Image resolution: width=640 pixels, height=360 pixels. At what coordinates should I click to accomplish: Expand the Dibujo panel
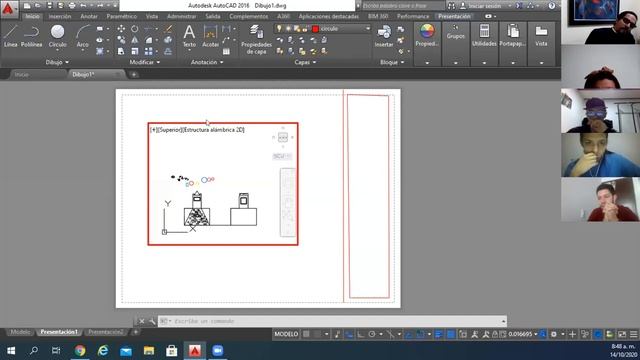tap(57, 62)
